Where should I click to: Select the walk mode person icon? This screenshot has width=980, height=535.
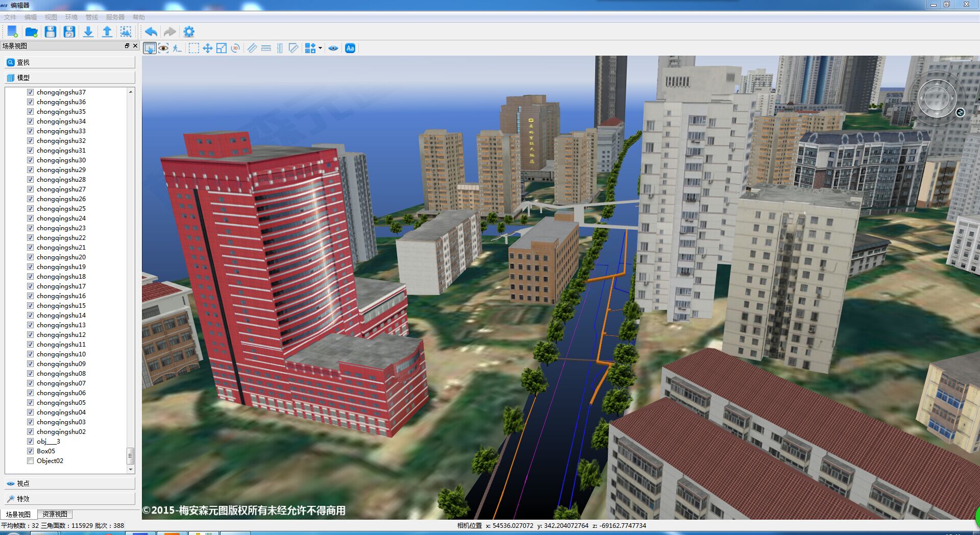tap(177, 48)
